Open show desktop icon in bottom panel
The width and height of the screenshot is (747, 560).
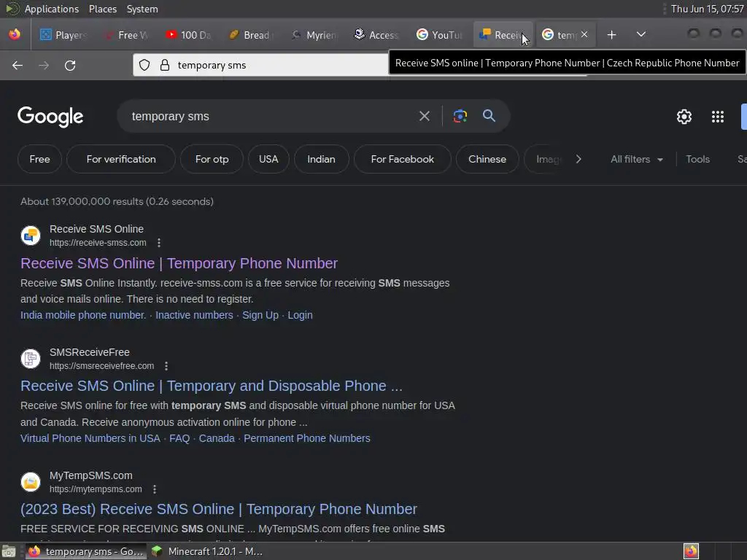click(9, 551)
